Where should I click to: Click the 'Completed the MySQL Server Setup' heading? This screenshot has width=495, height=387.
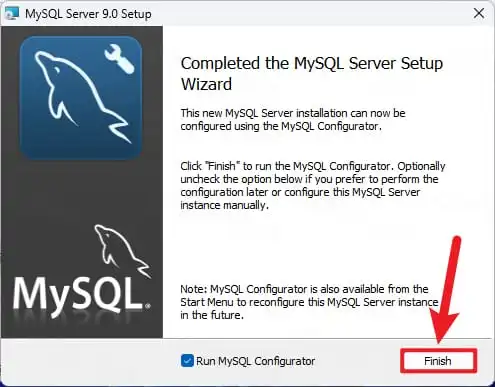[312, 63]
